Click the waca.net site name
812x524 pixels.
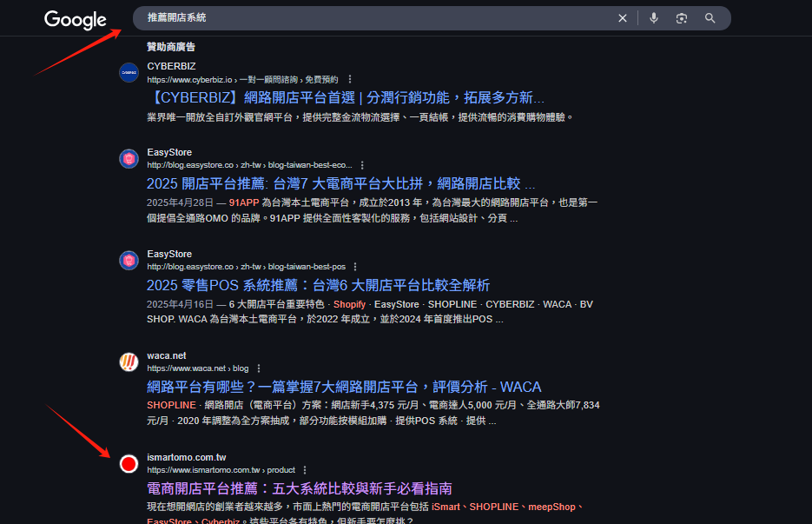[166, 355]
